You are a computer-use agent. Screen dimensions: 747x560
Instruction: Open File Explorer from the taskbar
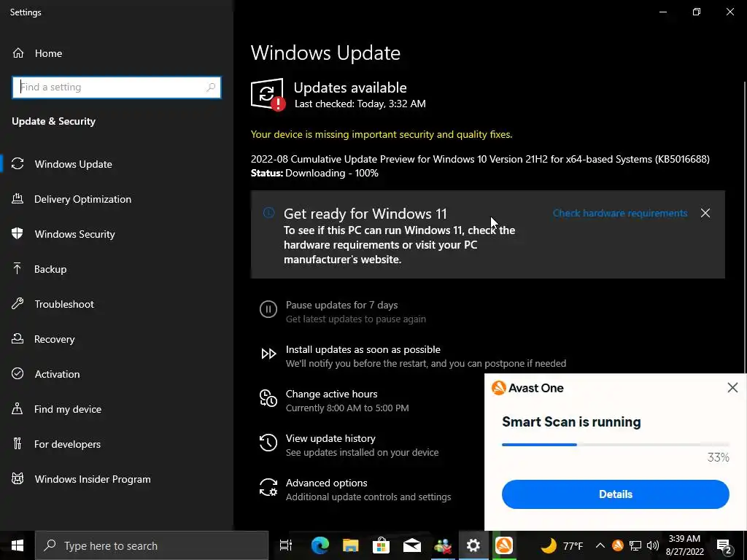[351, 545]
